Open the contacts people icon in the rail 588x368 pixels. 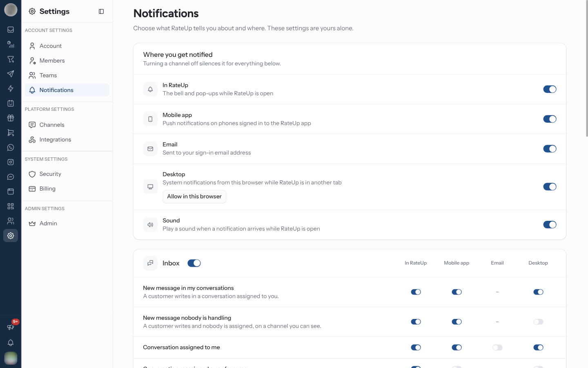(11, 221)
